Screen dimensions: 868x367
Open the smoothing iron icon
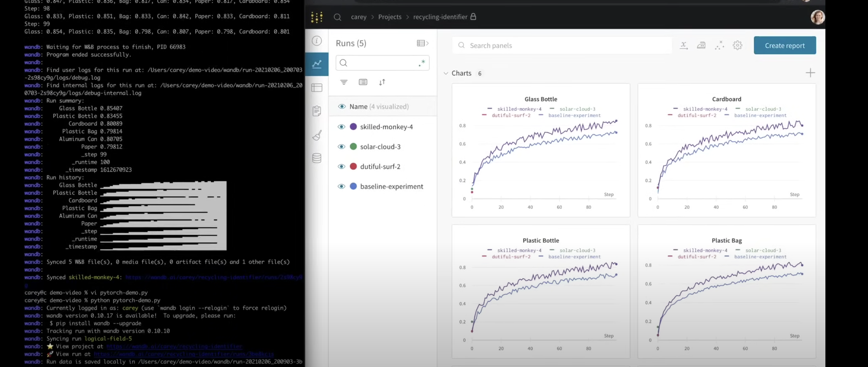pyautogui.click(x=701, y=45)
